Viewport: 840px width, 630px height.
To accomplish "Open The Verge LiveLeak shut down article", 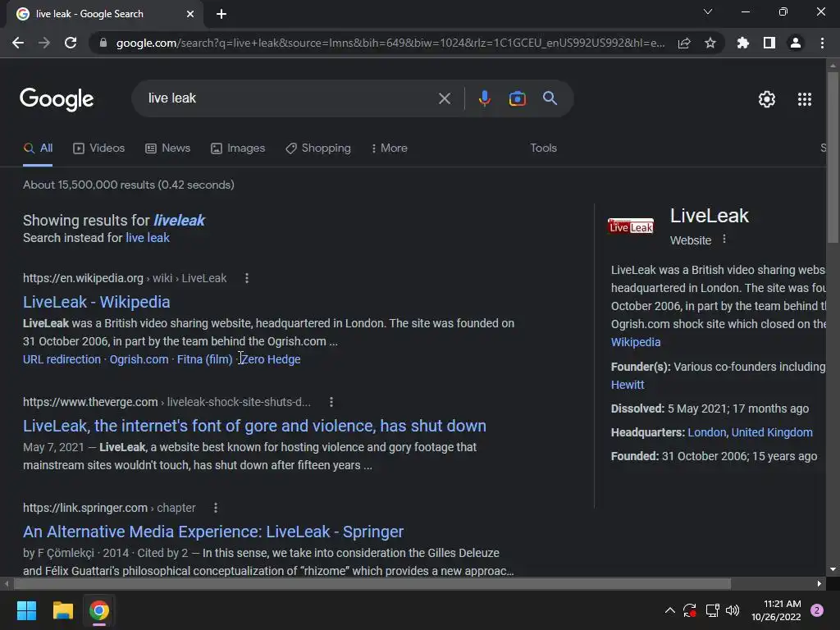I will click(x=254, y=426).
